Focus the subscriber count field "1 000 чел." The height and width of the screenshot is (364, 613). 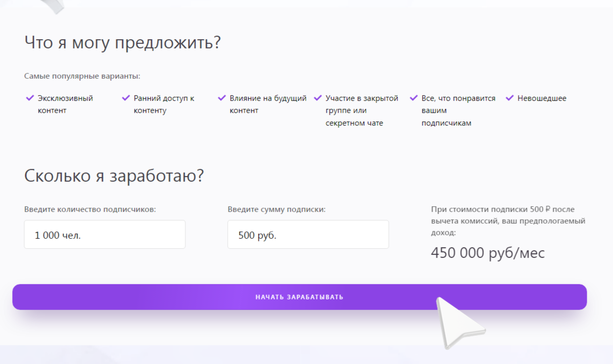tap(105, 235)
